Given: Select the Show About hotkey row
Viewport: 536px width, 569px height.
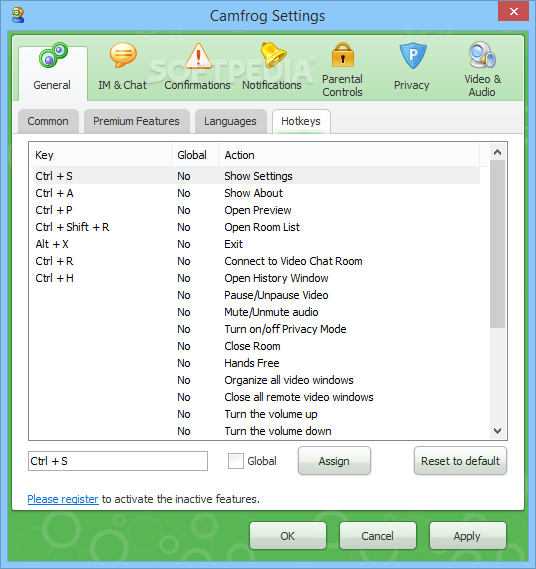Looking at the screenshot, I should pyautogui.click(x=257, y=193).
